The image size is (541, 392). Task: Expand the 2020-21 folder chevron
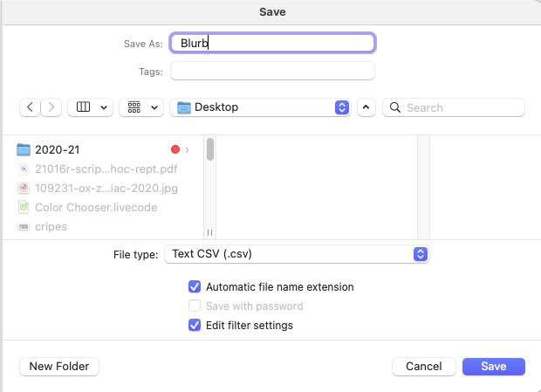187,149
